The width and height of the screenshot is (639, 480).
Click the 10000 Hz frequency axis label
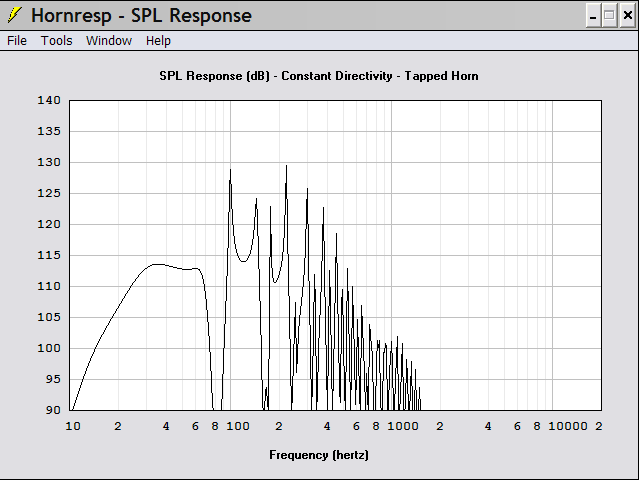tap(568, 426)
